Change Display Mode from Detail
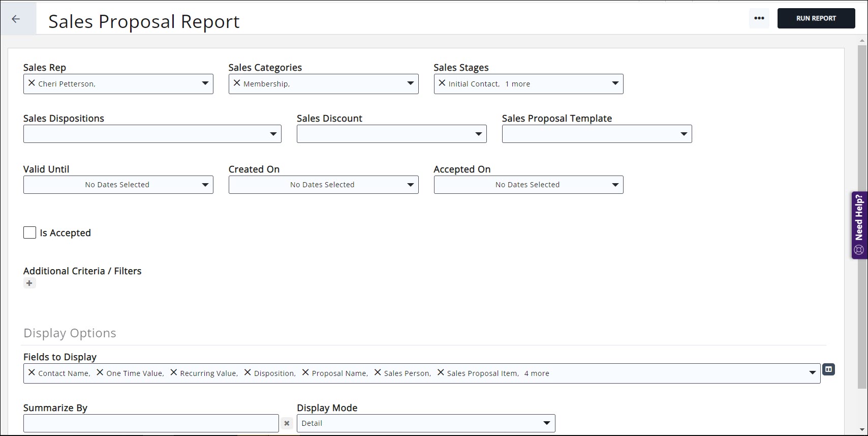The width and height of the screenshot is (868, 436). (425, 423)
